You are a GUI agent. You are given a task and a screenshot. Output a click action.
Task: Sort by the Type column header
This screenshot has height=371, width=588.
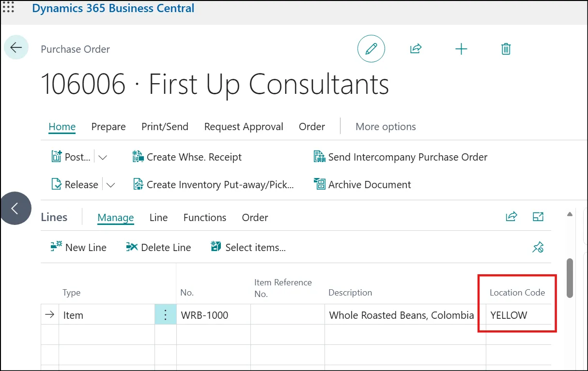[71, 293]
